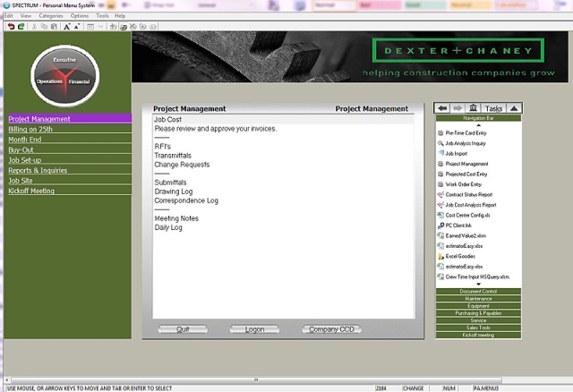The height and width of the screenshot is (392, 573).
Task: Click the green redo arrow icon
Action: click(21, 26)
